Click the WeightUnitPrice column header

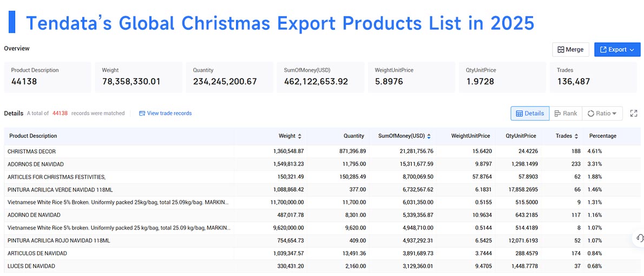point(471,136)
